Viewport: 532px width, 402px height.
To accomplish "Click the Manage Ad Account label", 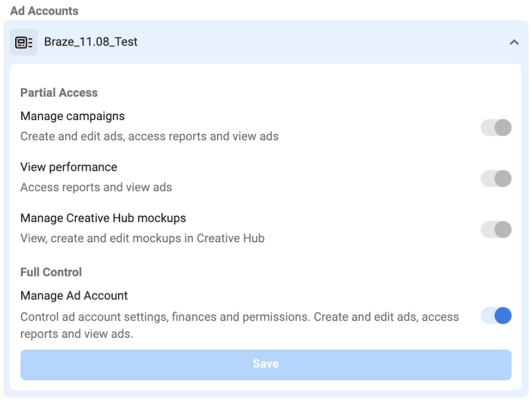I will click(x=74, y=296).
